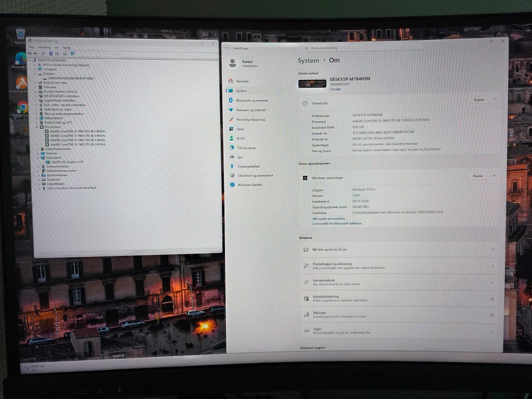Copy Windows-oplysninger with its Kopiér button

pos(478,176)
